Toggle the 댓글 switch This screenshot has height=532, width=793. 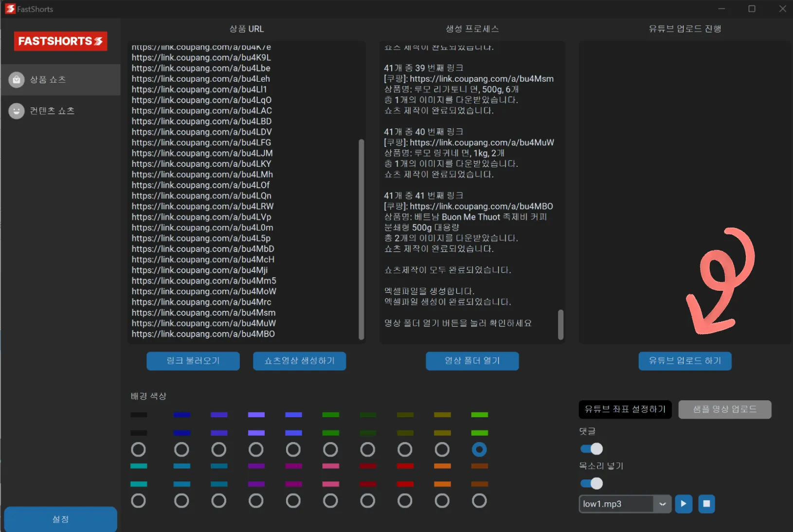(592, 449)
